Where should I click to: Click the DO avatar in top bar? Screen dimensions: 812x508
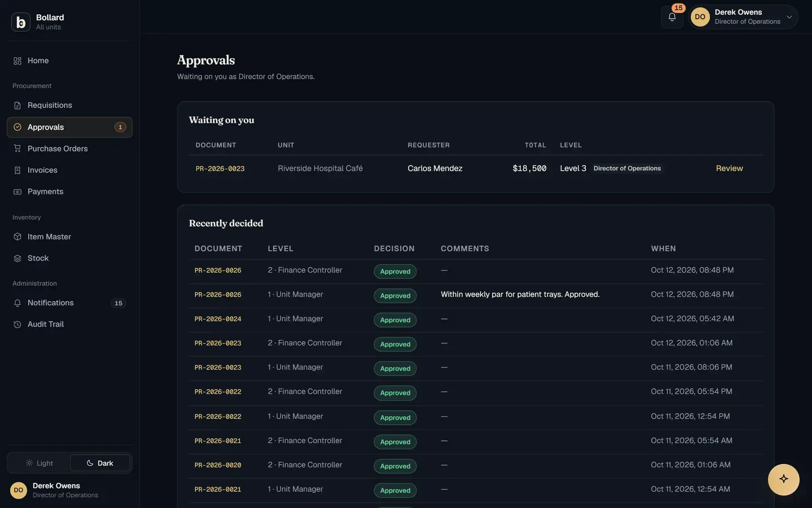(x=700, y=17)
